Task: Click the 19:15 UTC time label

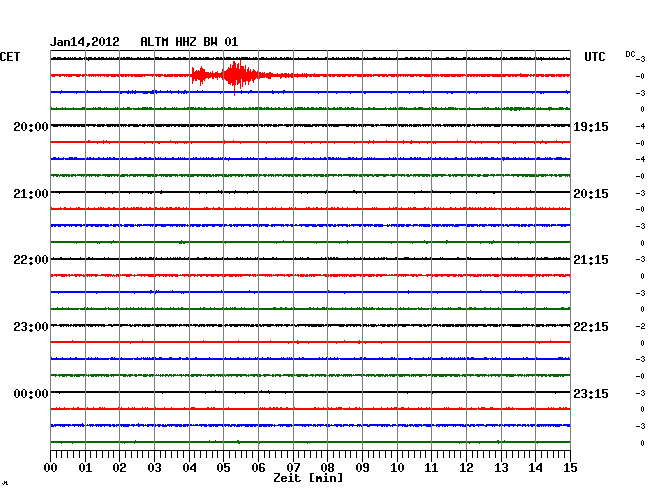Action: click(x=591, y=127)
